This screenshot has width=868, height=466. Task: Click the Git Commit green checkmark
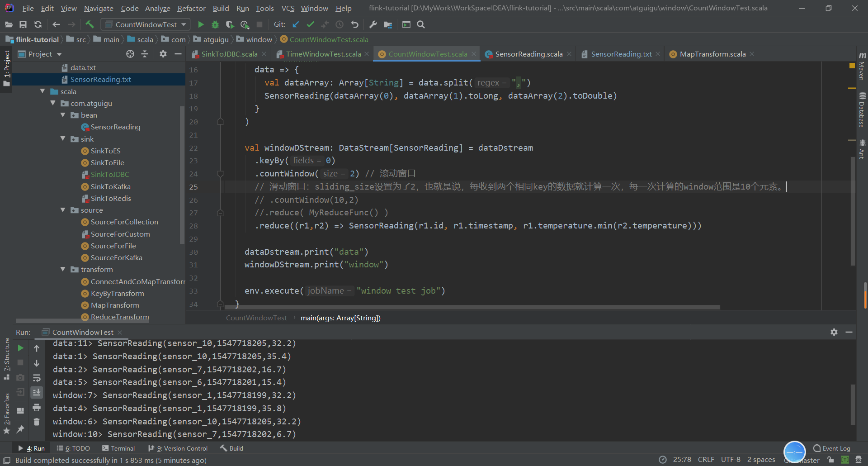coord(310,24)
